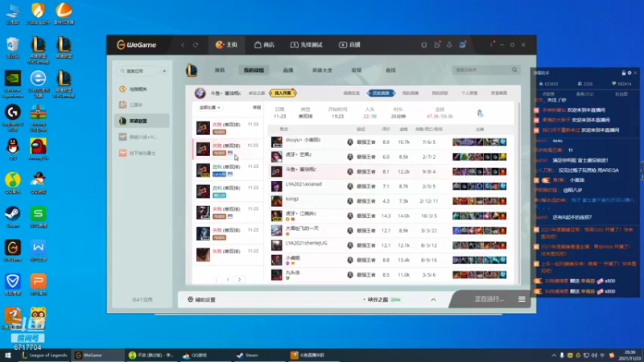The width and height of the screenshot is (644, 362).
Task: Click the summoner profile avatar
Action: coord(200,93)
